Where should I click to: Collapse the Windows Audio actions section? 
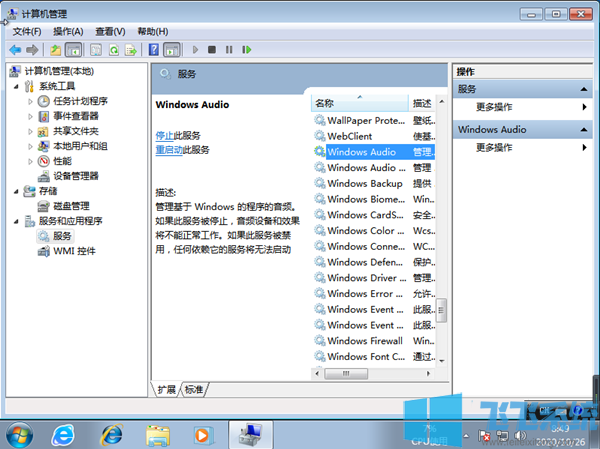click(x=584, y=130)
